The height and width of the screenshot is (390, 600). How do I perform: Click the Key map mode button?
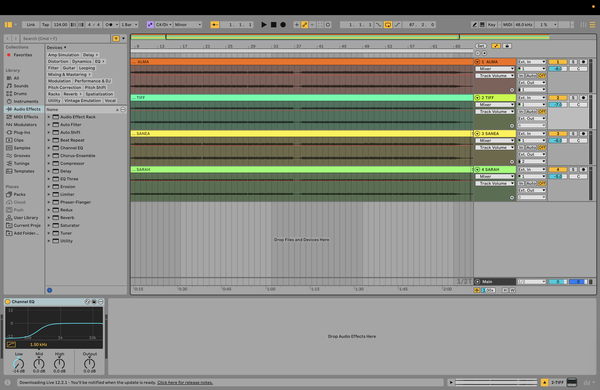(492, 24)
